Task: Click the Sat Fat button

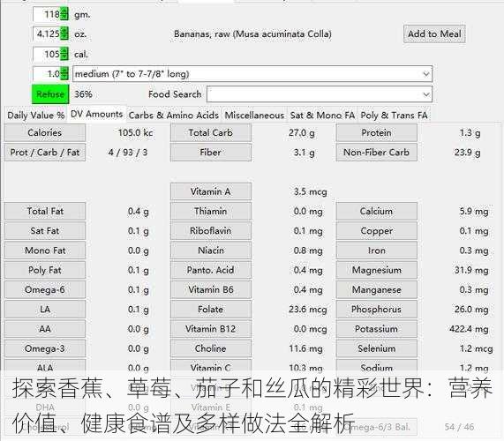Action: pyautogui.click(x=45, y=231)
